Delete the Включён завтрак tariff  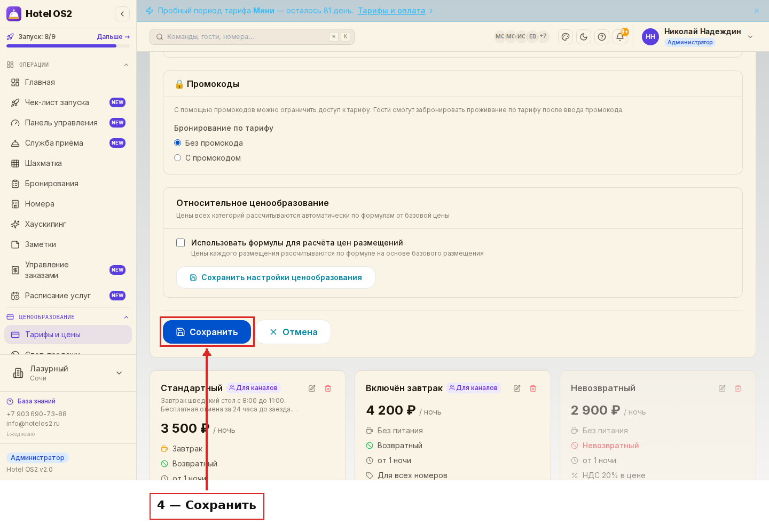click(533, 388)
